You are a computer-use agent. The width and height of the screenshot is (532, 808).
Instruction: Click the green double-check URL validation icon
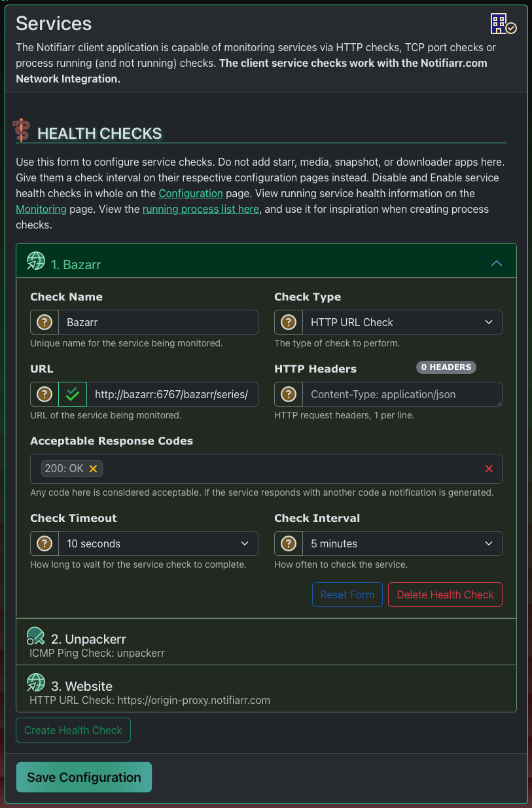coord(73,394)
